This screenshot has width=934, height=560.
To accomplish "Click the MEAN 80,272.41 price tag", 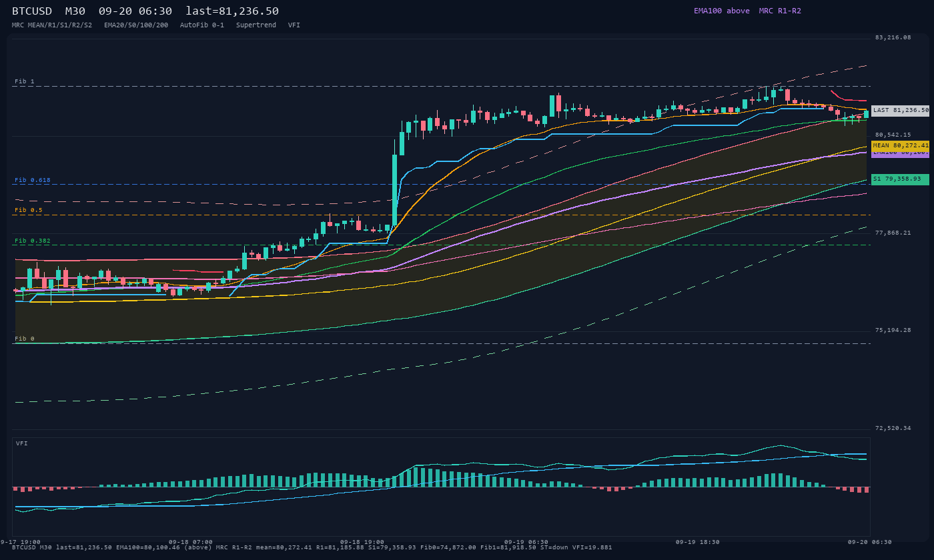I will click(x=900, y=145).
